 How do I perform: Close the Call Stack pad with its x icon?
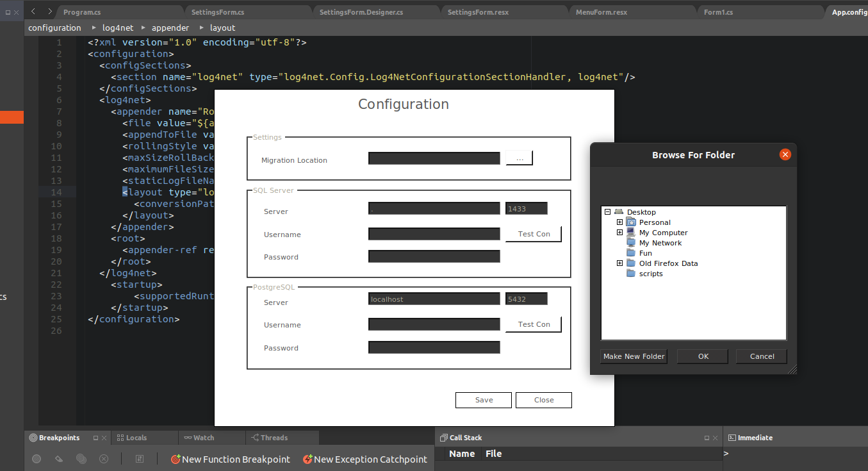(x=716, y=438)
